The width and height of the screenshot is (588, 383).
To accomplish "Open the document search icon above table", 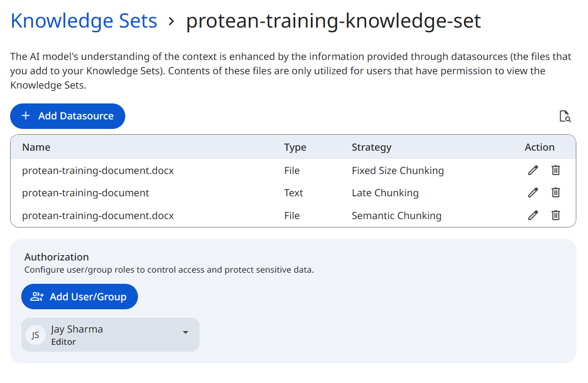I will click(565, 116).
